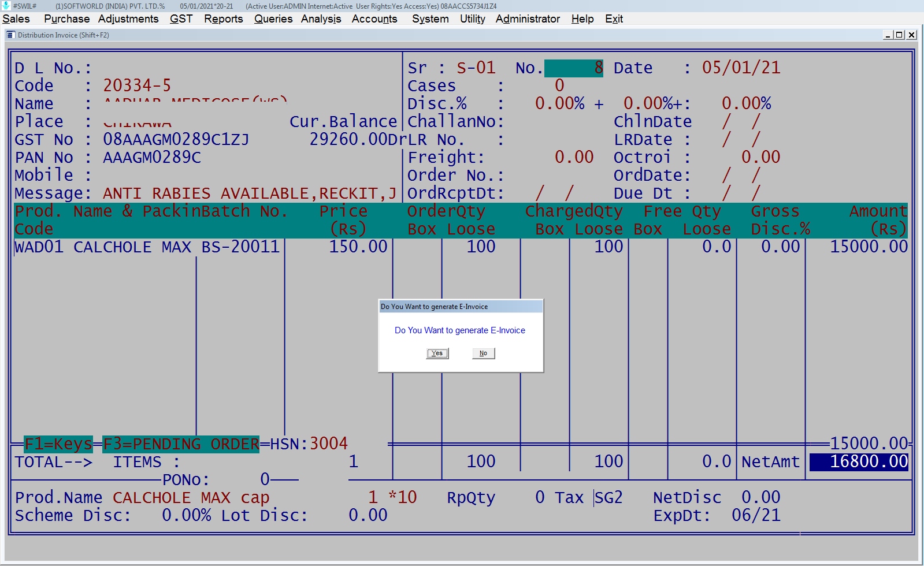Open the GST menu
This screenshot has height=566, width=924.
(x=181, y=19)
